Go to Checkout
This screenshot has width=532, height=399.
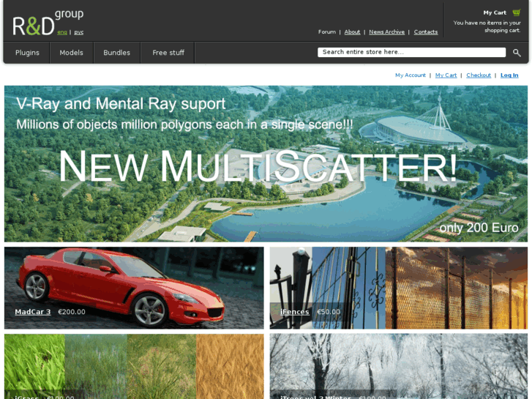coord(479,75)
